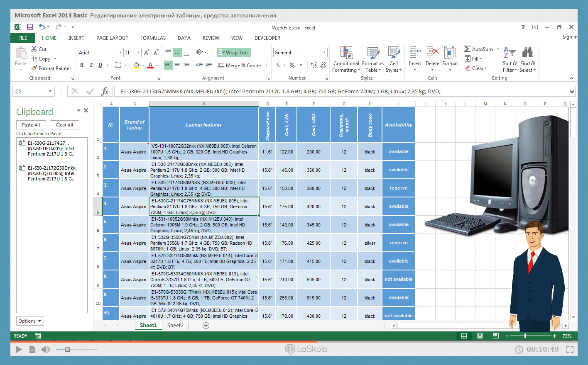The width and height of the screenshot is (588, 365).
Task: Click the Sort & Filter icon
Action: point(509,53)
